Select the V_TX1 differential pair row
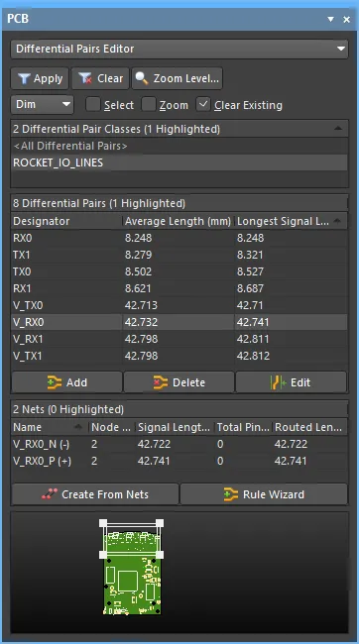The image size is (359, 644). tap(179, 356)
